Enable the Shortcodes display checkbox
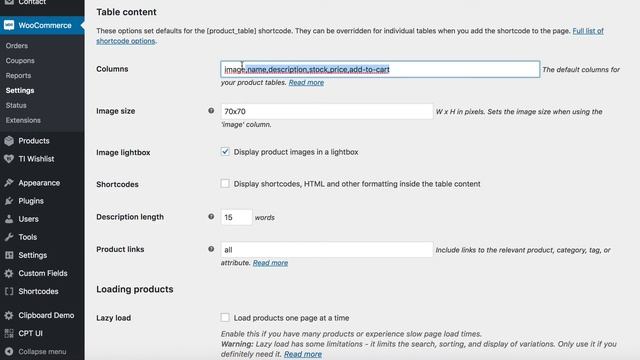The width and height of the screenshot is (640, 360). pos(225,183)
